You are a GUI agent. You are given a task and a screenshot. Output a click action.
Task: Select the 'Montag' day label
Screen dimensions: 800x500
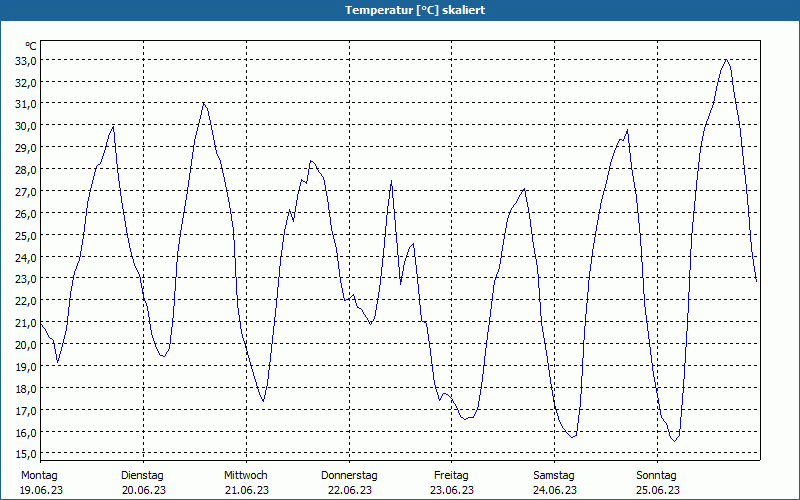[39, 475]
